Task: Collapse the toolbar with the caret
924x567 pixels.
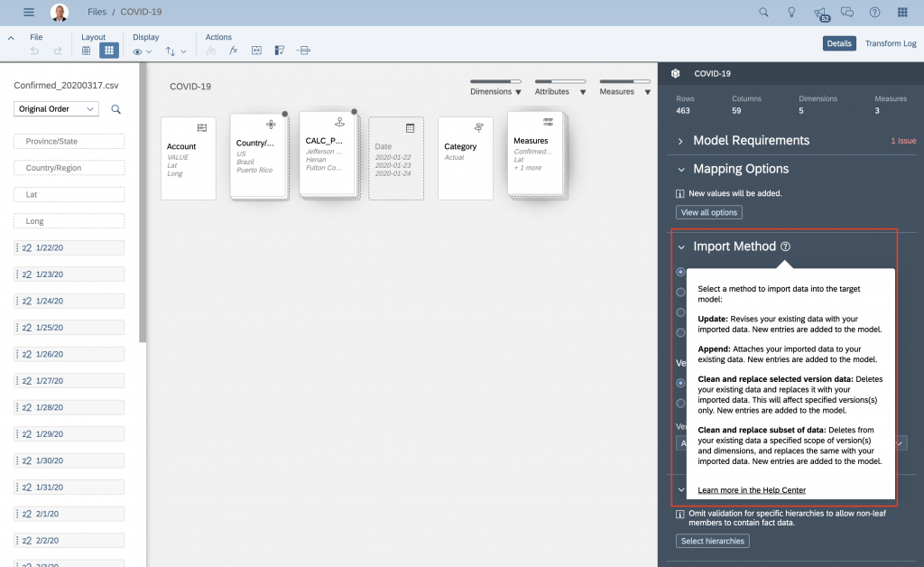Action: coord(11,38)
